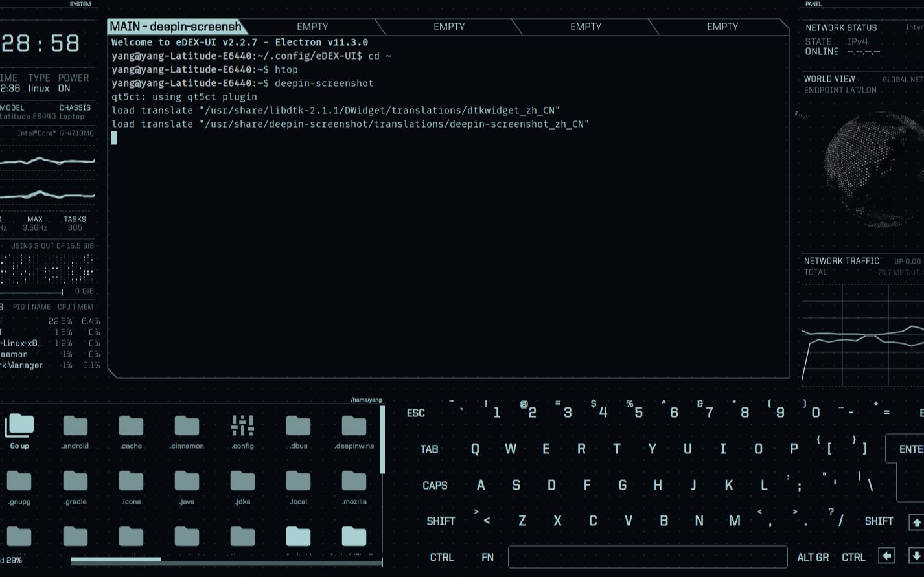Tap the left SHIFT key
The height and width of the screenshot is (577, 924).
(441, 521)
